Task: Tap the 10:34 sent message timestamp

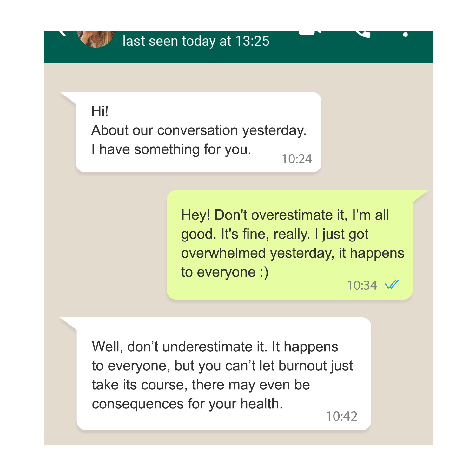Action: (x=362, y=285)
